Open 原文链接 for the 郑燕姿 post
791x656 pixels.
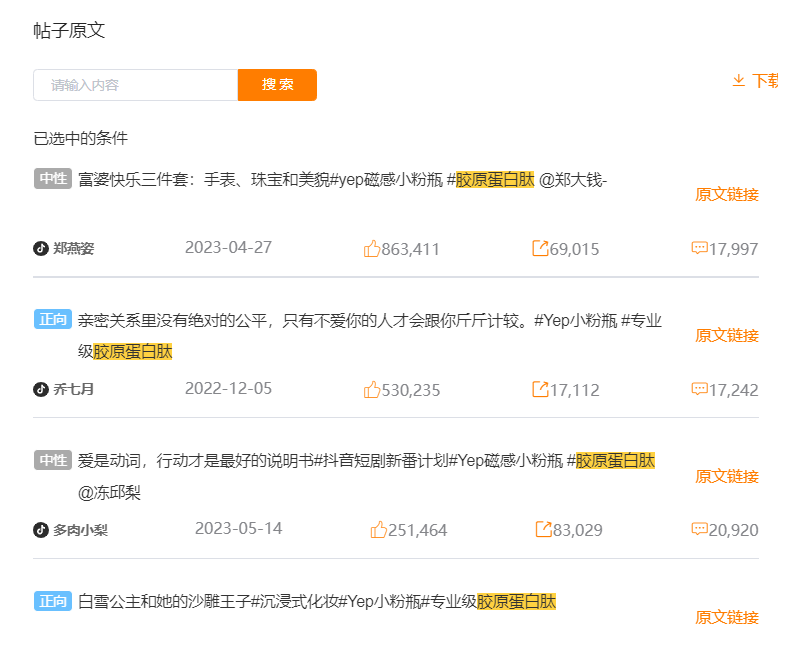pyautogui.click(x=726, y=194)
